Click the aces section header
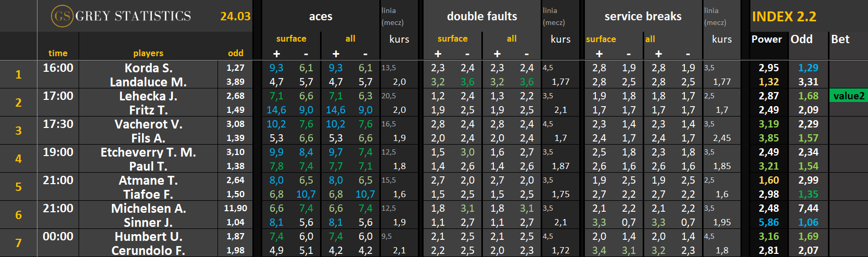 pos(321,17)
